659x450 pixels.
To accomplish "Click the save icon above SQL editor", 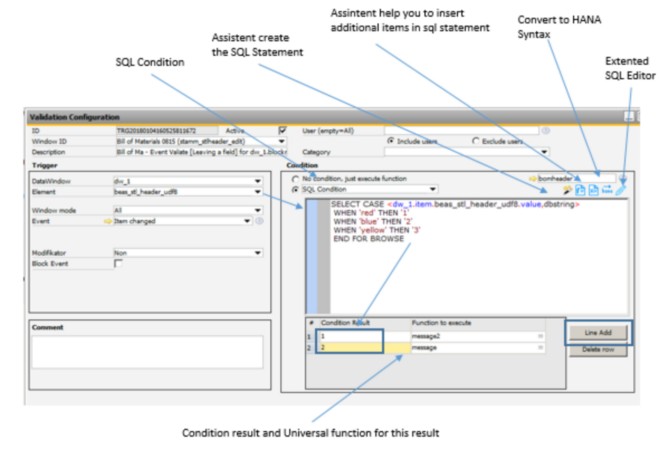I will (x=594, y=188).
